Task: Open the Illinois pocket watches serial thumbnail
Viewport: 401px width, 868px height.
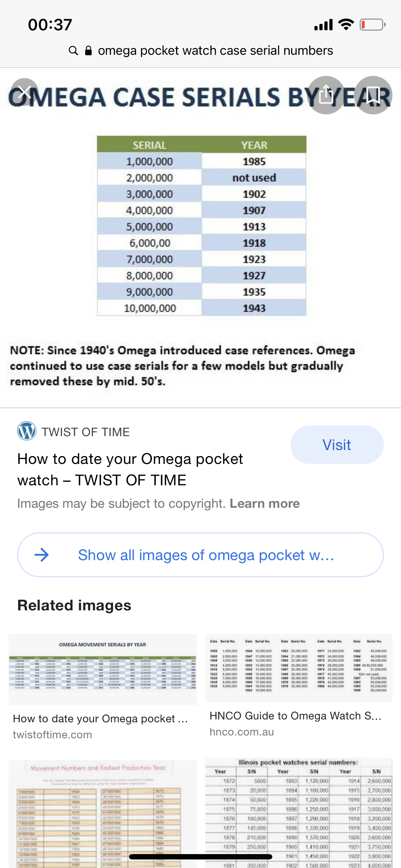Action: [x=299, y=812]
